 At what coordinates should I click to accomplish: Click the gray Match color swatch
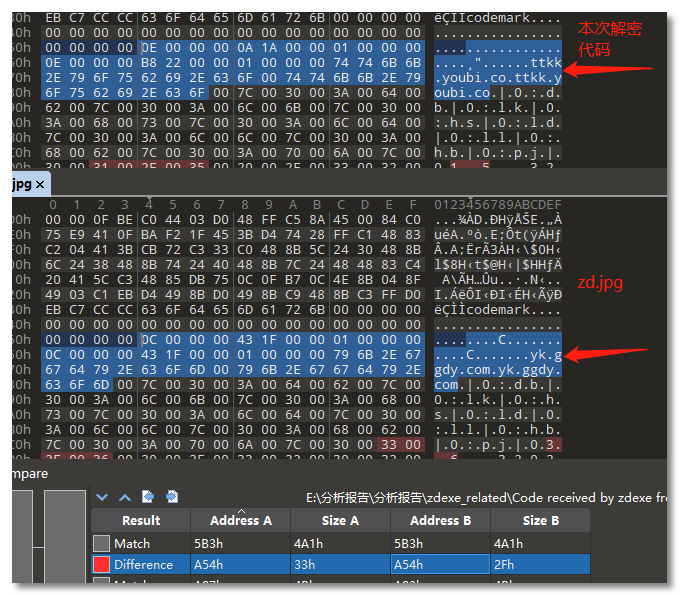click(101, 543)
